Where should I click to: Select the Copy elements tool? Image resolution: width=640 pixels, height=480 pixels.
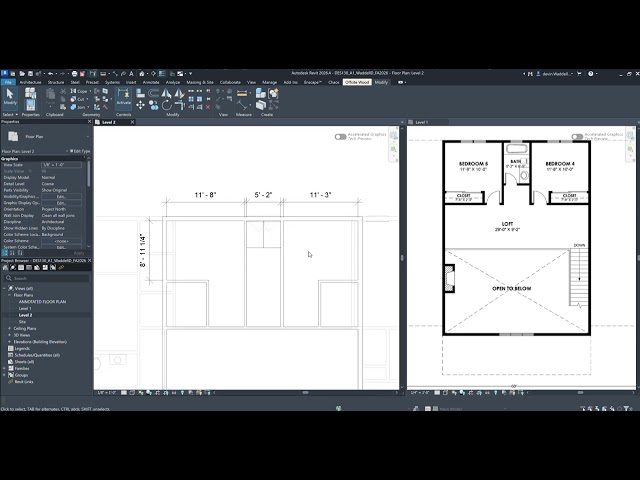pyautogui.click(x=153, y=106)
